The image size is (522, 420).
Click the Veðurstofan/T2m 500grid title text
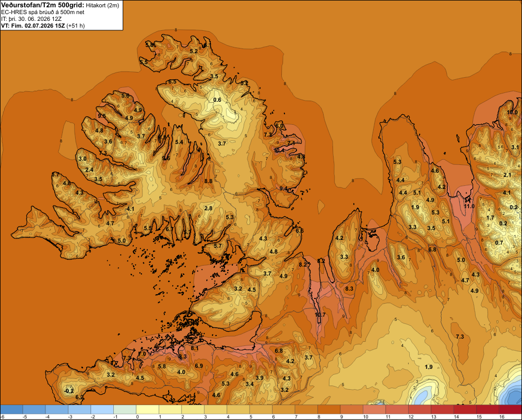(43, 5)
